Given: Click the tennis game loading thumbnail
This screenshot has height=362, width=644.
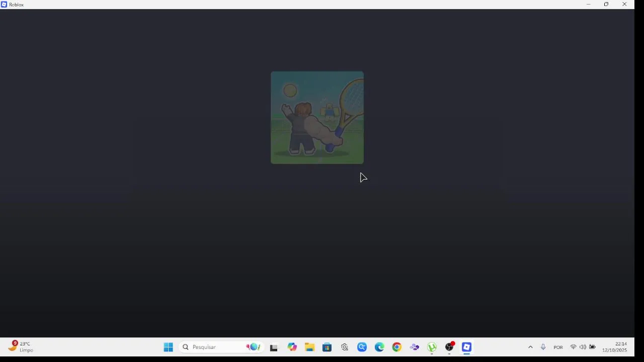Looking at the screenshot, I should [317, 118].
